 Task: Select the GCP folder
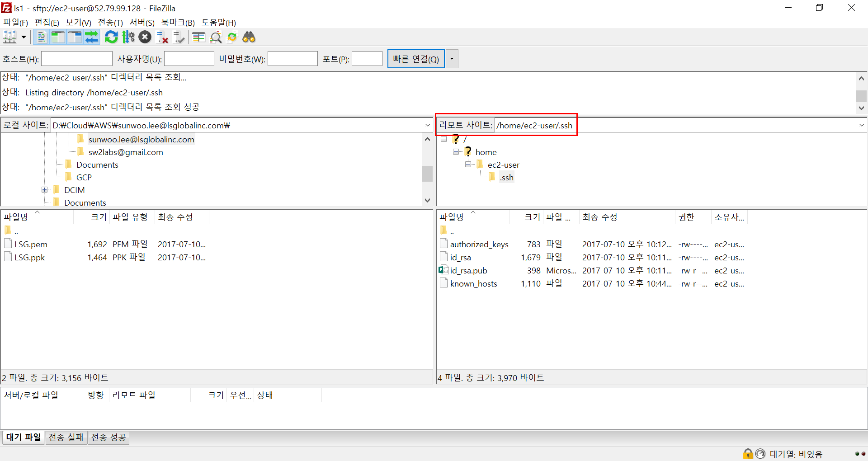(x=84, y=177)
